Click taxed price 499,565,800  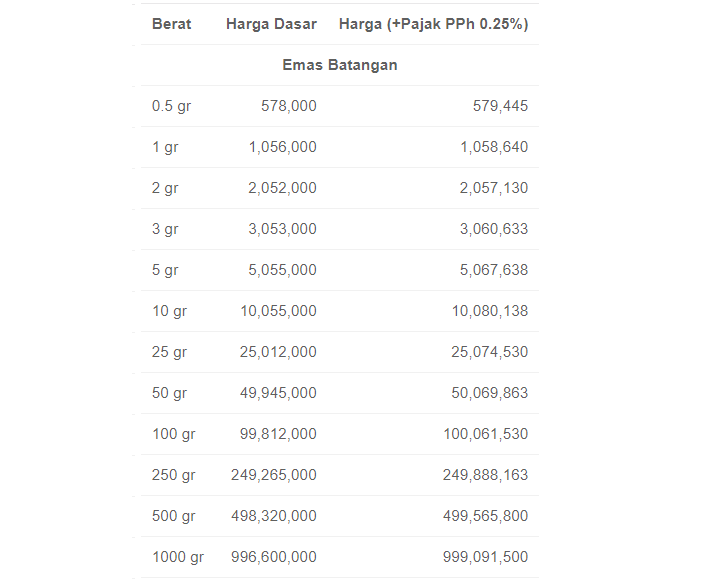point(485,516)
